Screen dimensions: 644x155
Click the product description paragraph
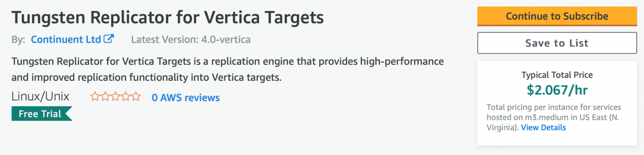(x=228, y=69)
